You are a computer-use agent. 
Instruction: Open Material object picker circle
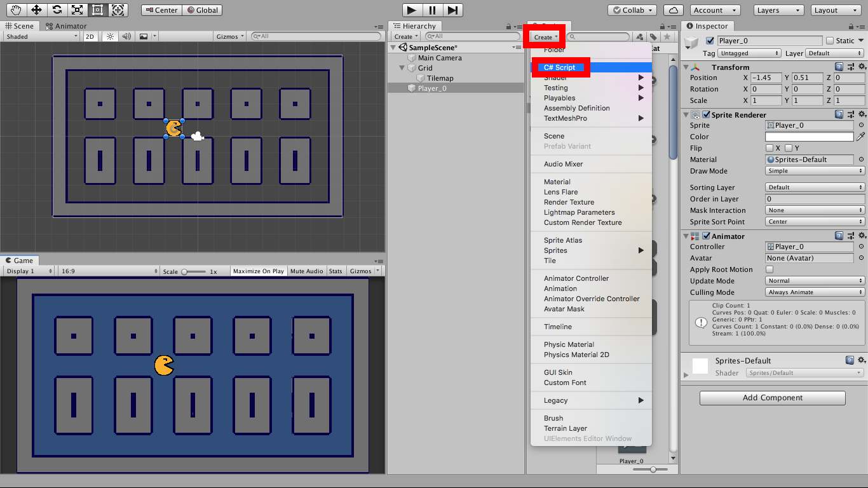(861, 159)
